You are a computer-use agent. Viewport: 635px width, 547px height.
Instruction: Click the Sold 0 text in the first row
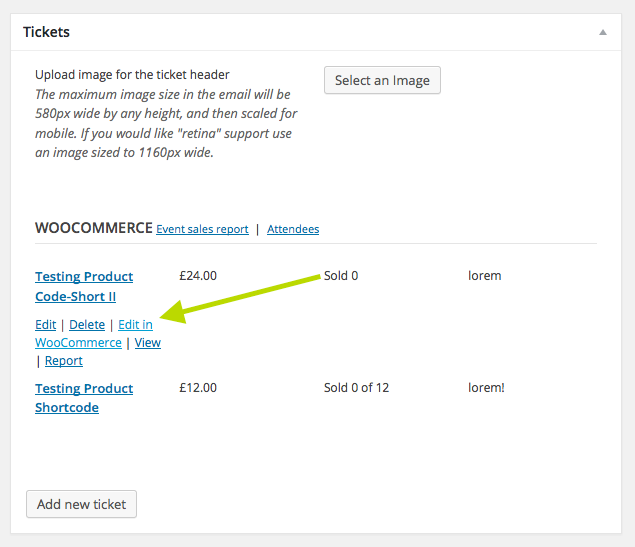[x=341, y=276]
